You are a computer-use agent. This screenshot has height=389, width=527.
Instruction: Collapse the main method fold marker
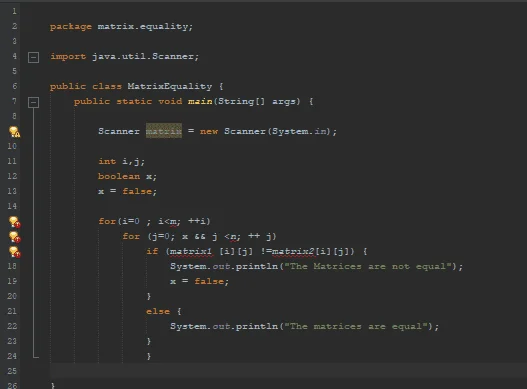point(33,102)
